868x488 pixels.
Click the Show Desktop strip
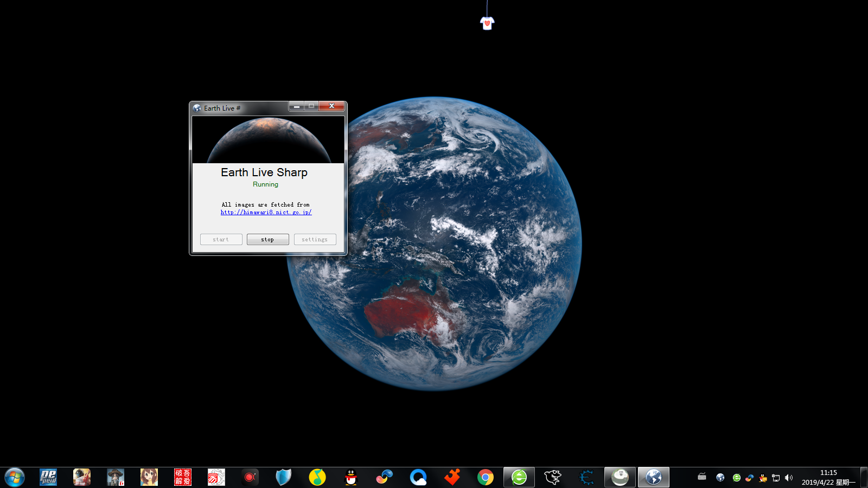(x=864, y=477)
